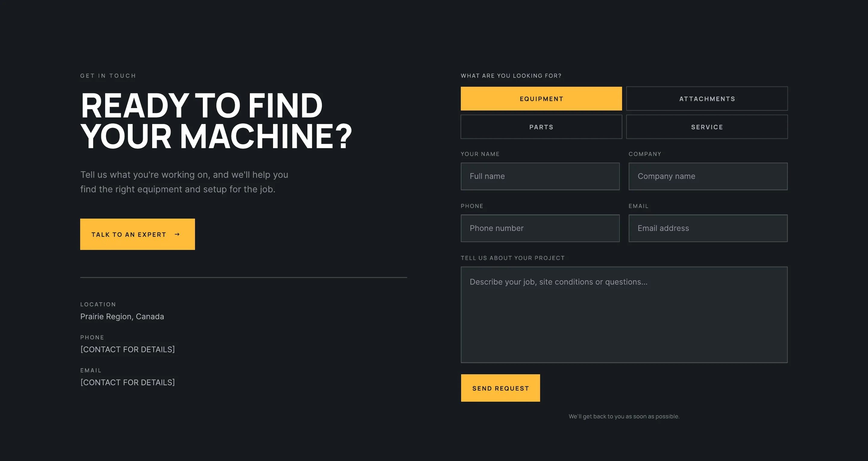Click the 'Get in touch' eyebrow text
This screenshot has width=868, height=461.
click(x=108, y=76)
